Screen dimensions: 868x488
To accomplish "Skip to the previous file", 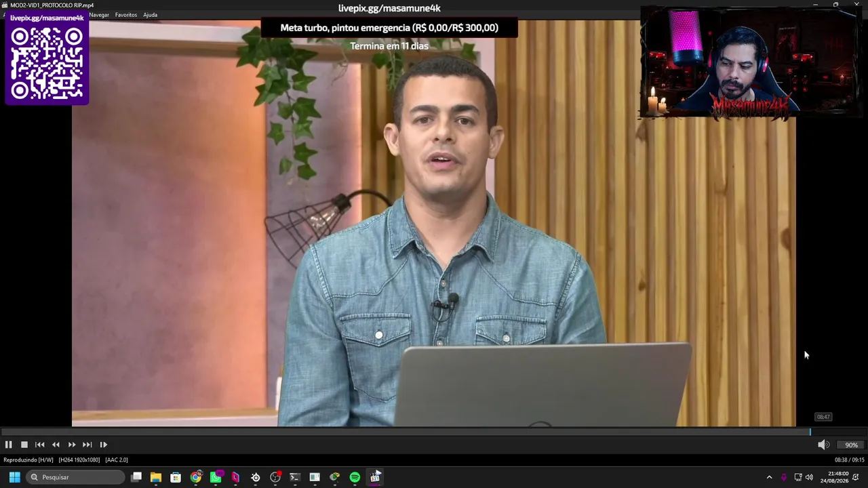I will pos(39,445).
